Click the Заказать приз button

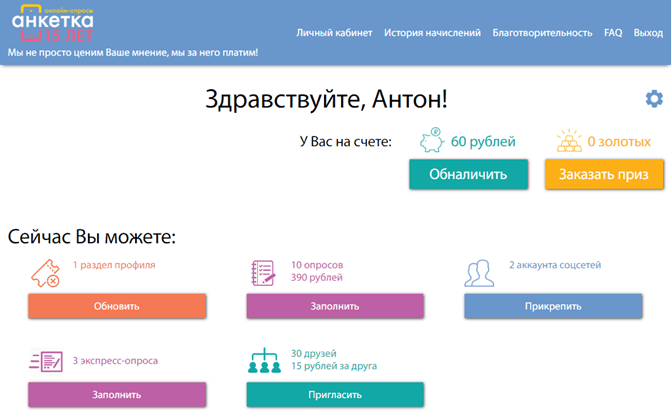coord(604,174)
